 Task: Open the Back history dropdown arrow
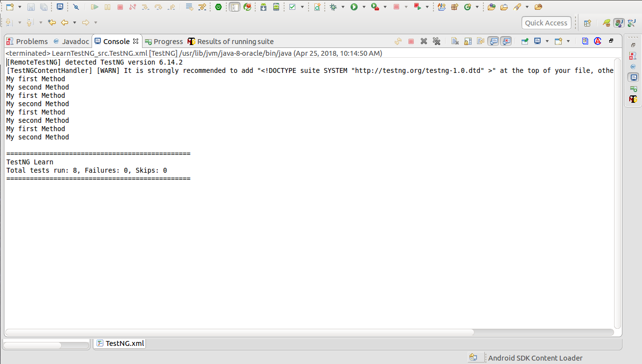pyautogui.click(x=74, y=23)
